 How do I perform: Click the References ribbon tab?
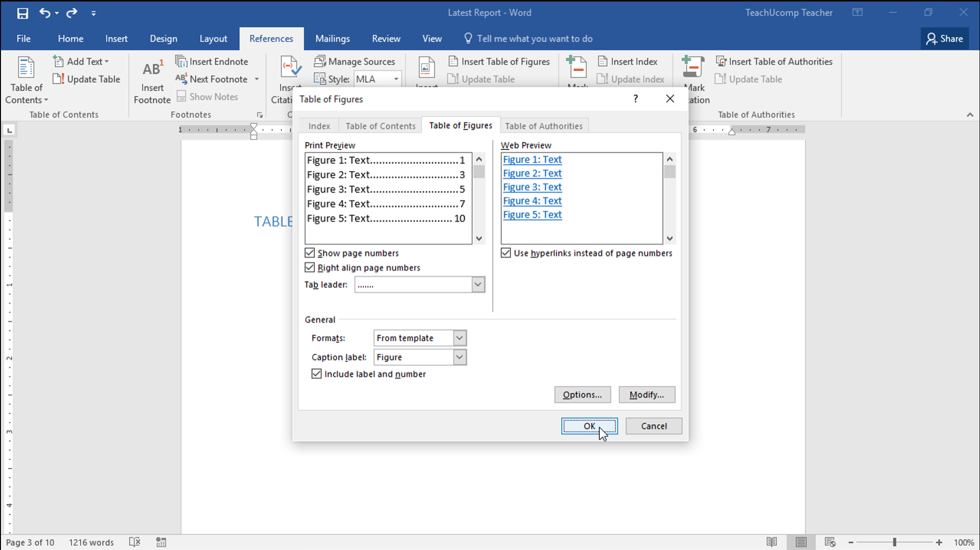(271, 38)
